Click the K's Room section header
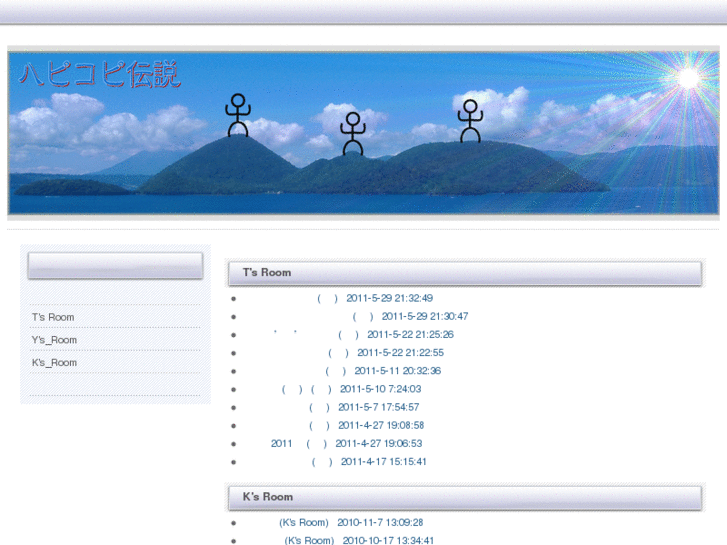Screen dimensions: 727x545 pos(465,497)
